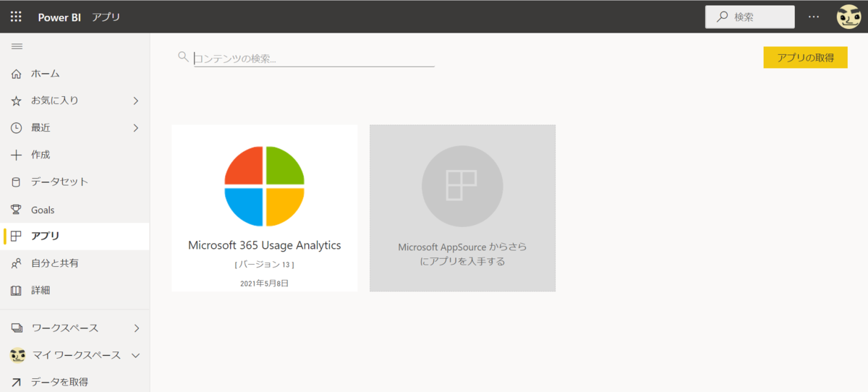Expand the お気に入り flyout chevron

[x=135, y=101]
